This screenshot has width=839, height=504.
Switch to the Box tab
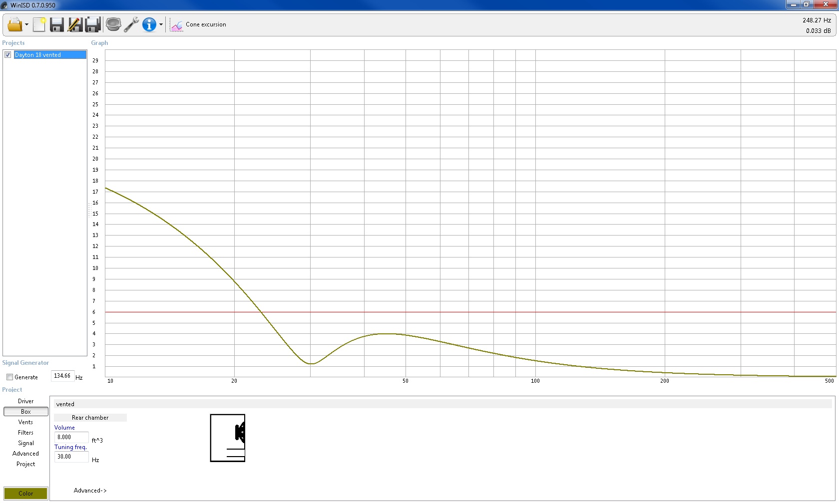26,412
